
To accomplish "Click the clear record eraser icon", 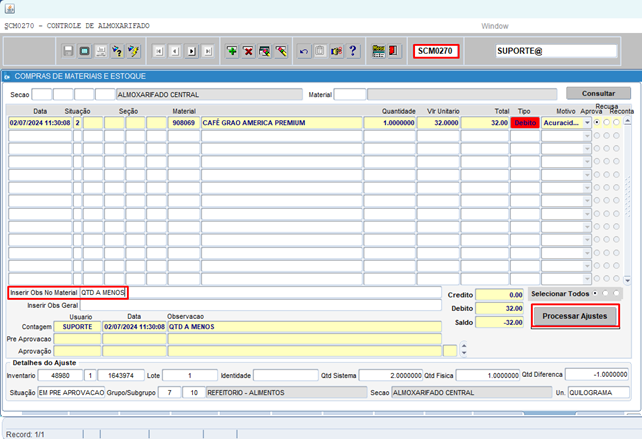I will pyautogui.click(x=264, y=51).
